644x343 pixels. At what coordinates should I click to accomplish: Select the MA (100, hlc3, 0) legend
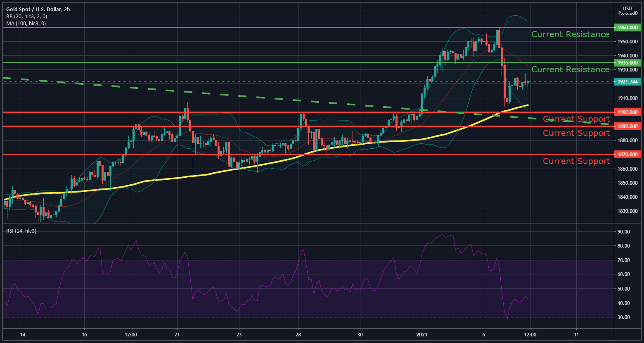pyautogui.click(x=26, y=24)
